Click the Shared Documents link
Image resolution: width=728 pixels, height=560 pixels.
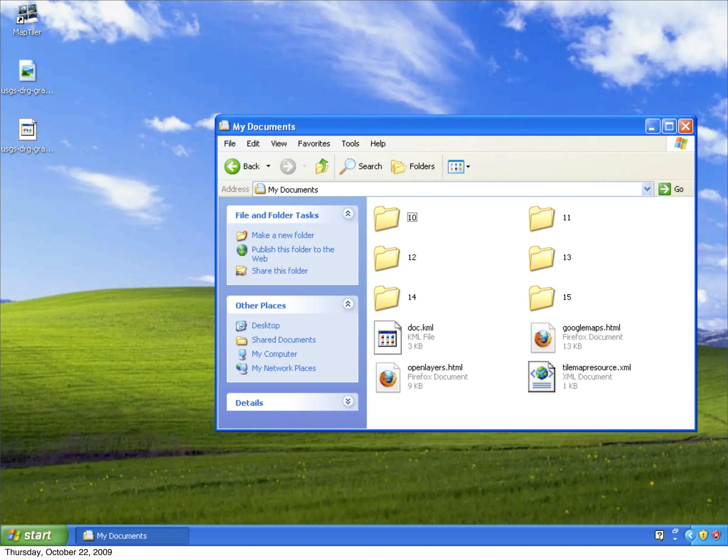(x=283, y=340)
